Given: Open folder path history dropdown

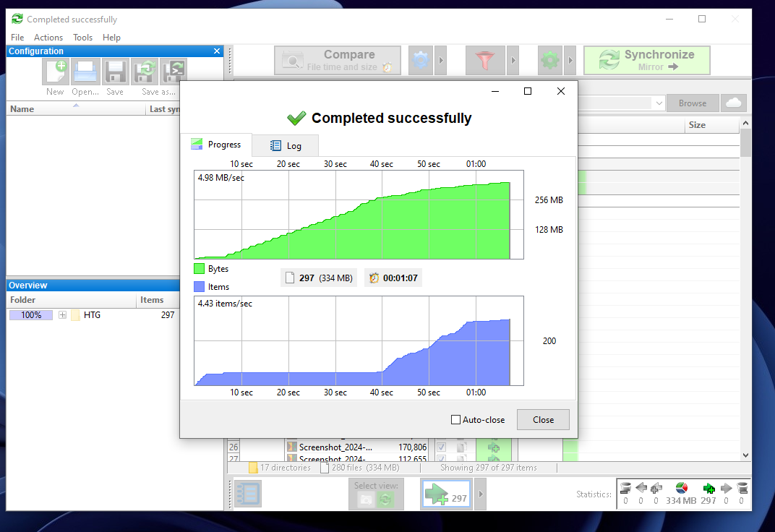Looking at the screenshot, I should (x=659, y=103).
